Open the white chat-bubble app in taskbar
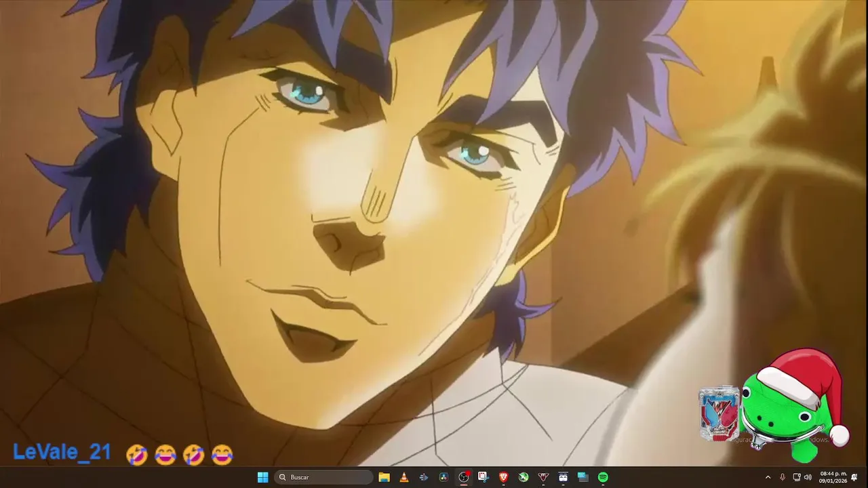 coord(563,477)
